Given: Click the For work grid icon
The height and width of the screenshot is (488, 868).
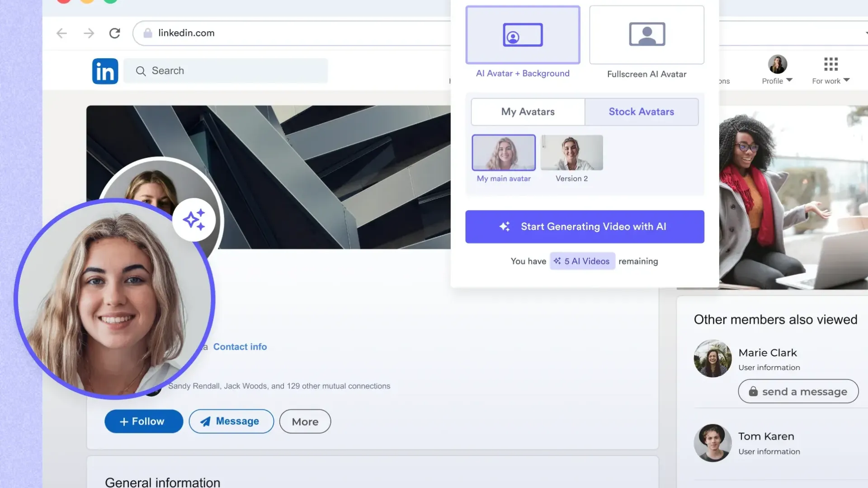Looking at the screenshot, I should click(830, 64).
